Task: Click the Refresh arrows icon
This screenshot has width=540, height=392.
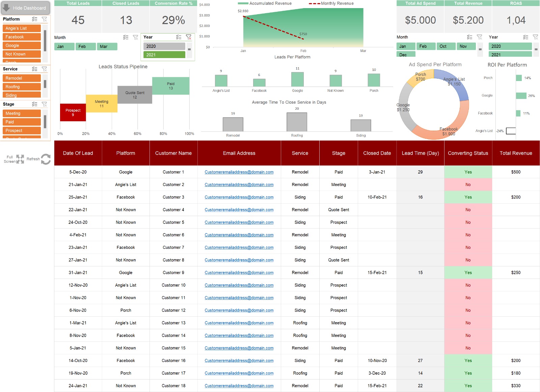Action: click(46, 159)
